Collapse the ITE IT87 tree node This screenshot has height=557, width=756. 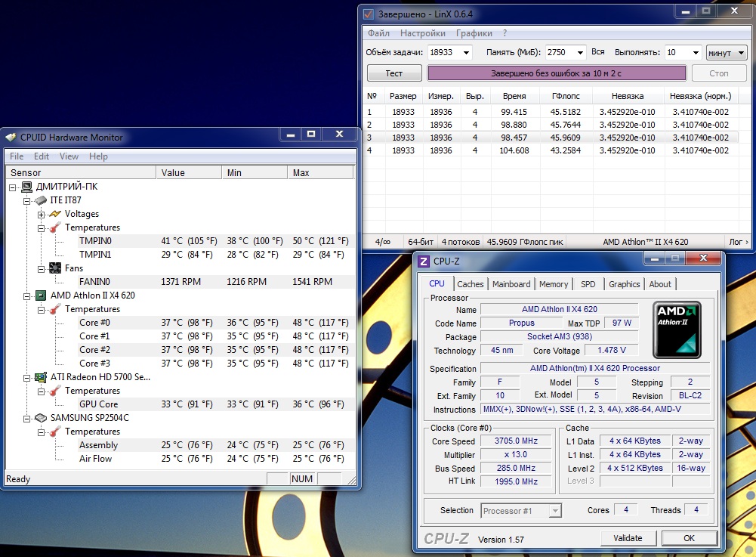[27, 201]
